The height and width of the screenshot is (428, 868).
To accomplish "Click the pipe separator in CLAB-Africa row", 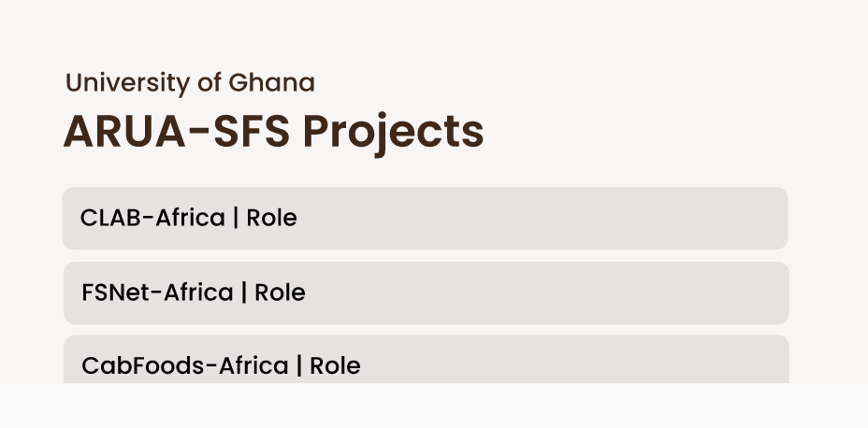I will click(236, 219).
